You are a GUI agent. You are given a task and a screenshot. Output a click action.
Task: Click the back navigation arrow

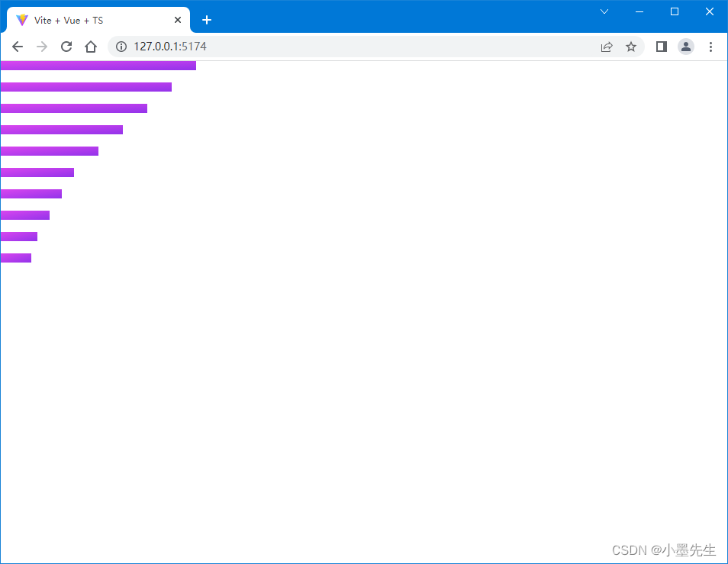pos(17,47)
